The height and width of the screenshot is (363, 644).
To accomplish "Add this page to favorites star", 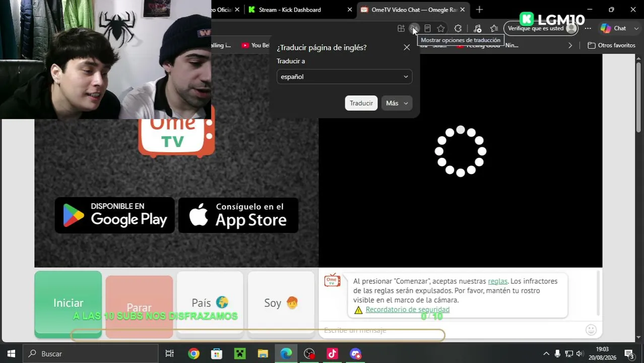I will point(441,28).
